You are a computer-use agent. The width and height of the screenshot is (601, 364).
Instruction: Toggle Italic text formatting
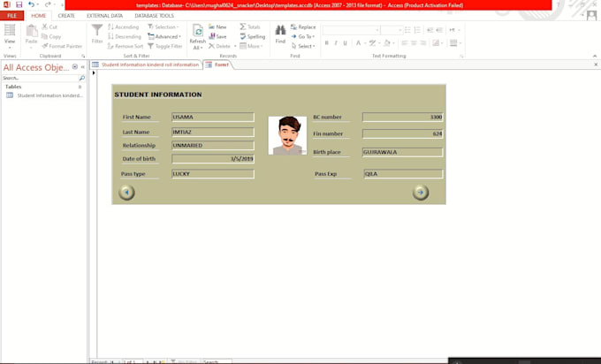pyautogui.click(x=336, y=43)
